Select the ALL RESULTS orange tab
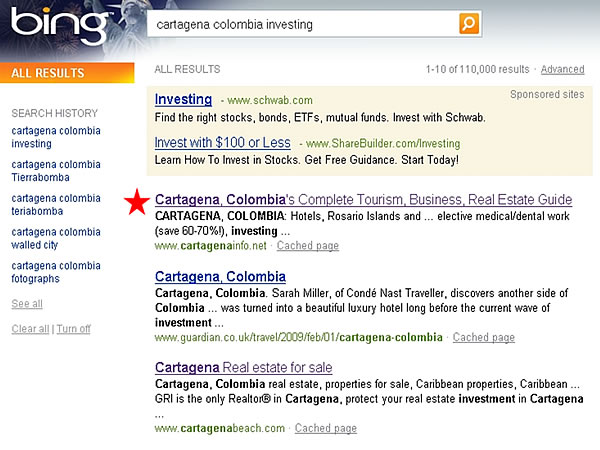 65,73
